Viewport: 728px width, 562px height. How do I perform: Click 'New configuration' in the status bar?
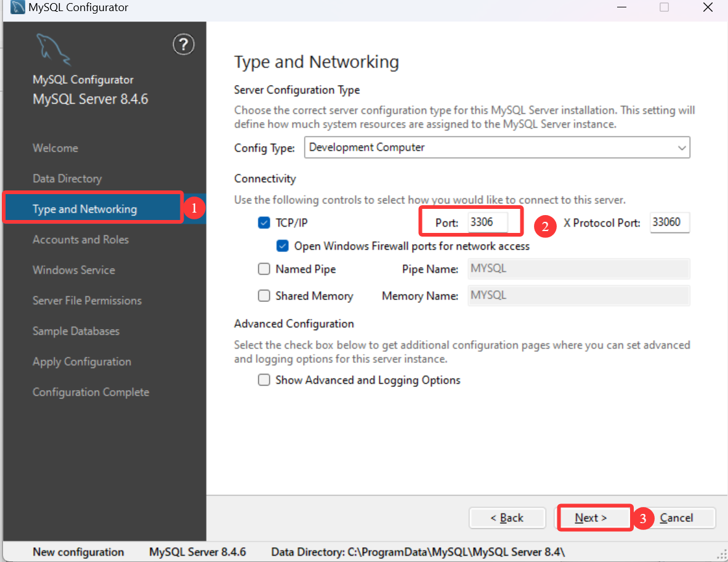pyautogui.click(x=78, y=552)
